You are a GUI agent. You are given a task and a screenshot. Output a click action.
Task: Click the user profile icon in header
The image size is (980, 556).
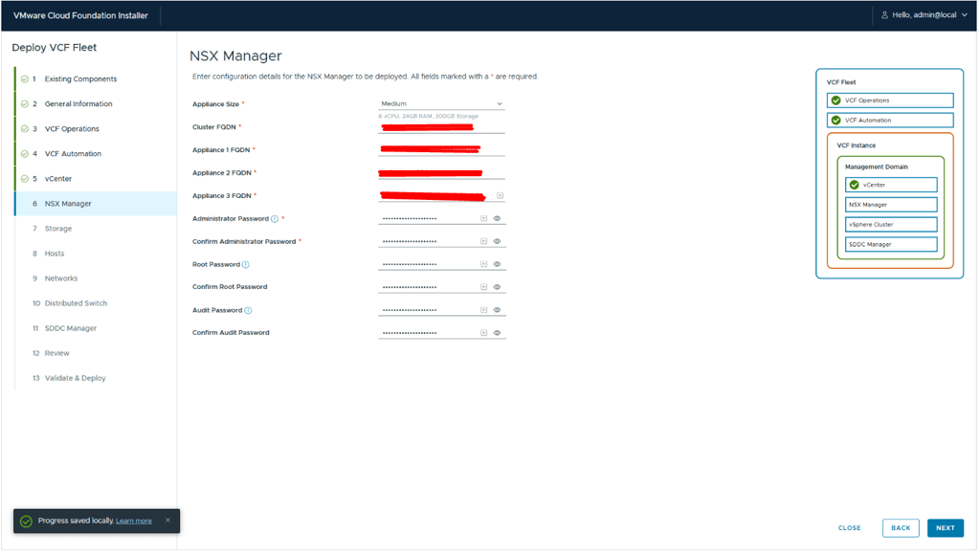pyautogui.click(x=886, y=15)
